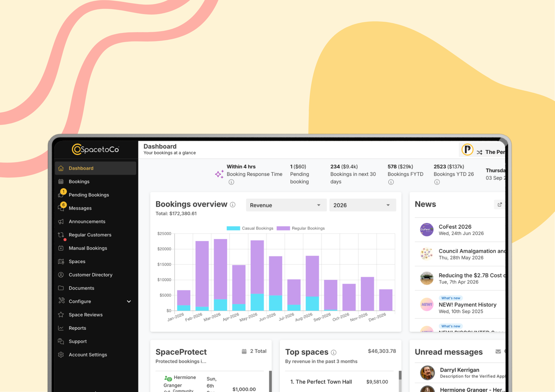Viewport: 555px width, 392px height.
Task: Open the Revenue metric dropdown
Action: [x=286, y=205]
